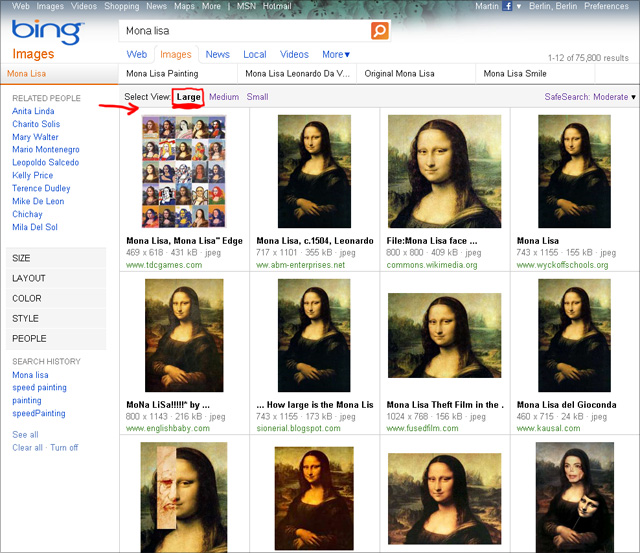Screen dimensions: 640x553
Task: Expand the PEOPLE filter
Action: pos(56,338)
